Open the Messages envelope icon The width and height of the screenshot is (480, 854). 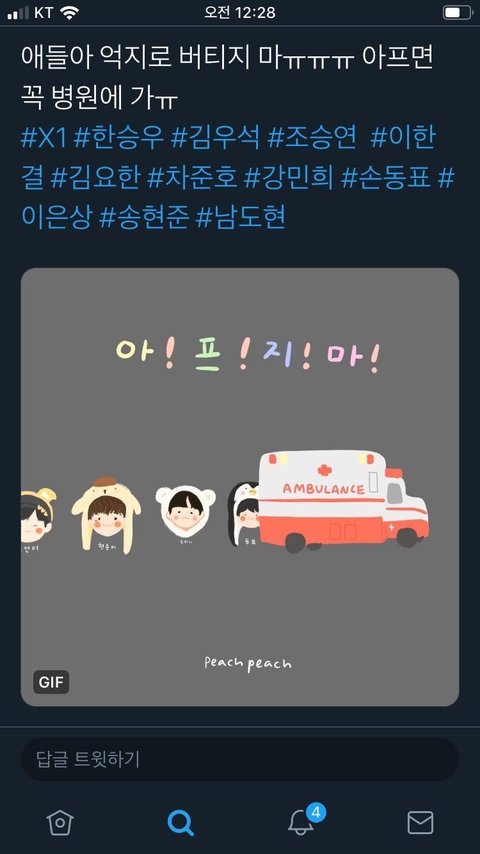(421, 822)
